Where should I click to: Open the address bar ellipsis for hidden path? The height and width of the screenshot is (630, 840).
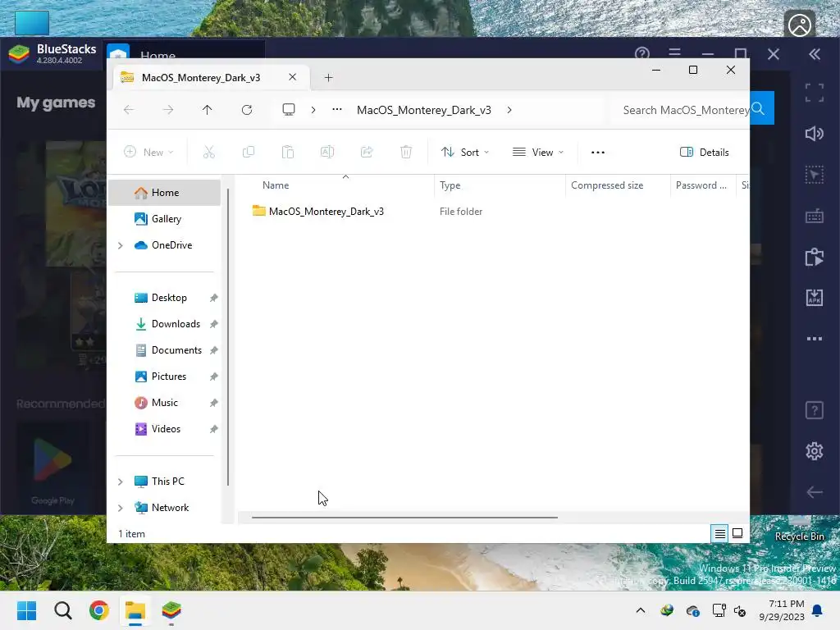(337, 109)
